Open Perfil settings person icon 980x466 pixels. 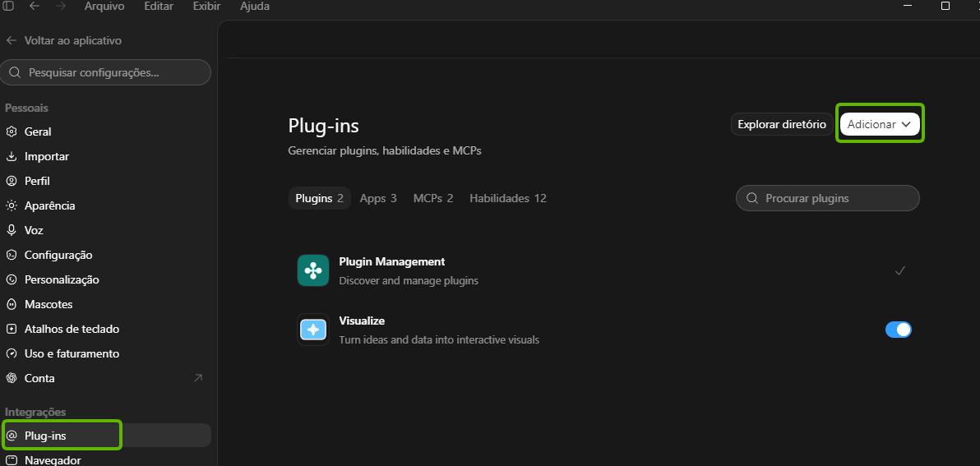point(12,181)
